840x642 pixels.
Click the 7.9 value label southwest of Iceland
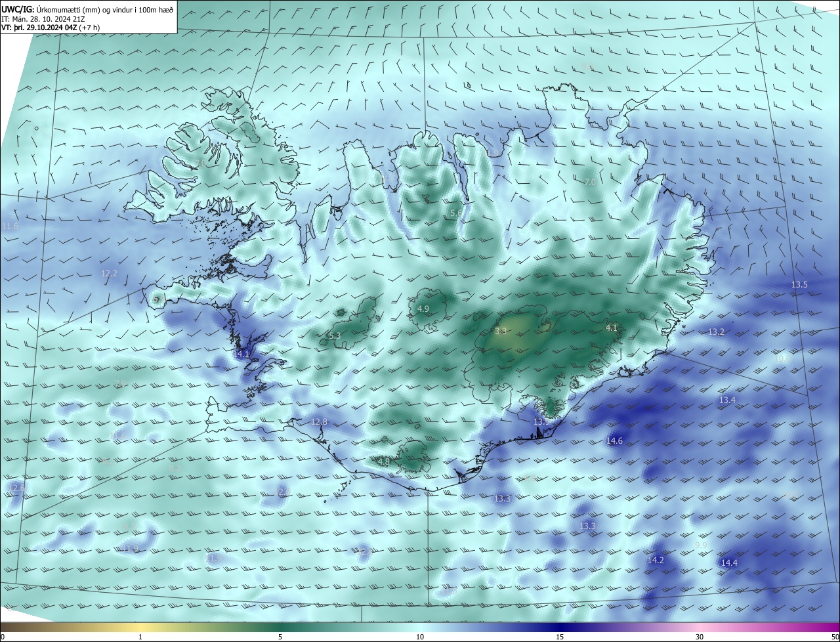click(x=119, y=384)
